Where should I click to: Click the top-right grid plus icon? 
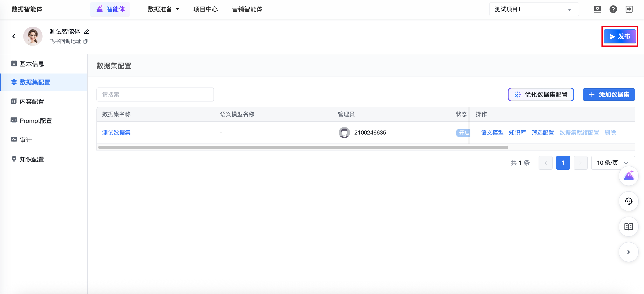[629, 9]
